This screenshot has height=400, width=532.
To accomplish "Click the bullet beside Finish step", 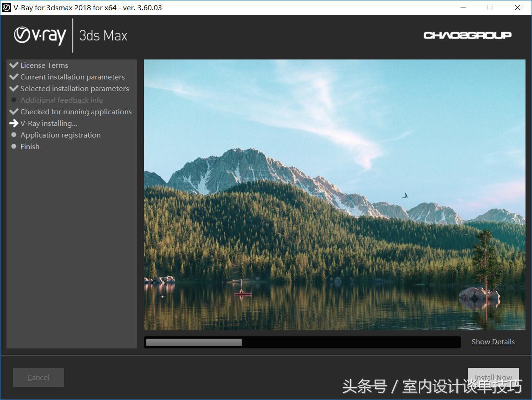I will [x=13, y=146].
